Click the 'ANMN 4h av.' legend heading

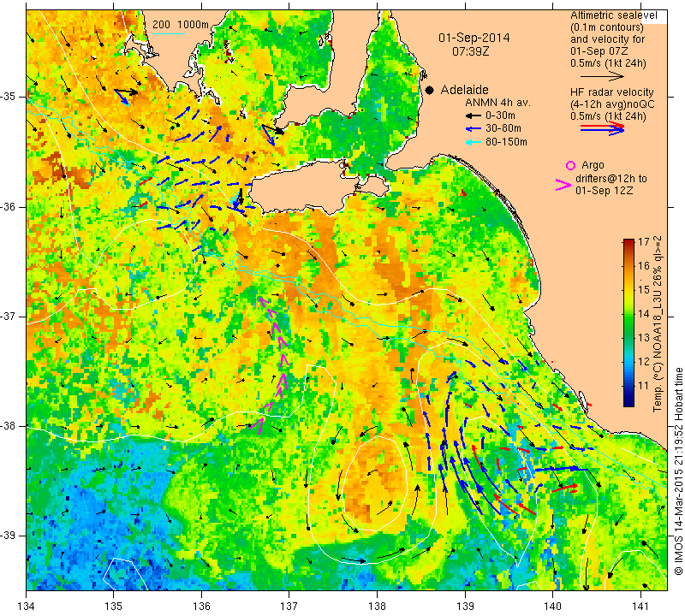[497, 103]
